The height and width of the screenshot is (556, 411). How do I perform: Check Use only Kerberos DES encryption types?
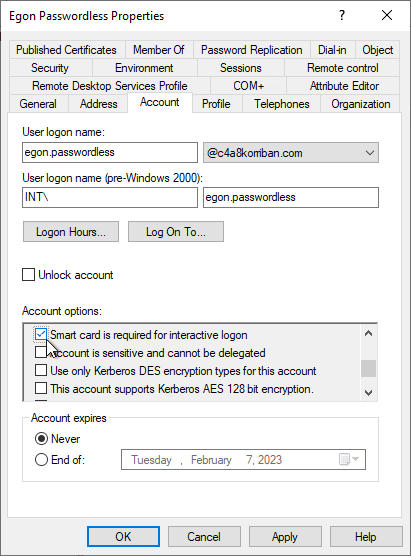tap(41, 370)
